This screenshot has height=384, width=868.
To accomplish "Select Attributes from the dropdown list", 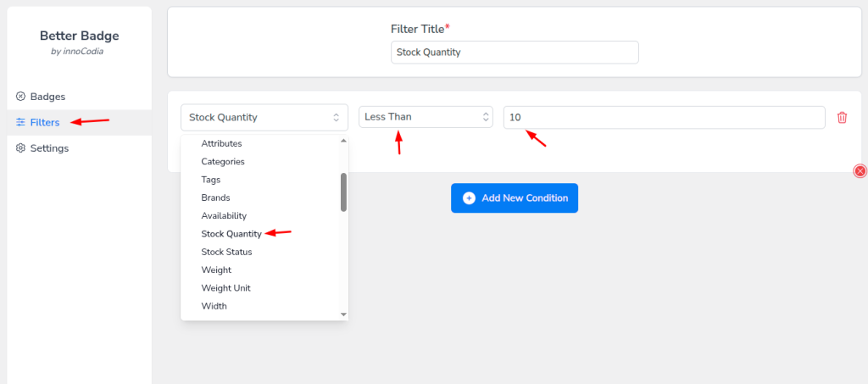I will click(221, 143).
